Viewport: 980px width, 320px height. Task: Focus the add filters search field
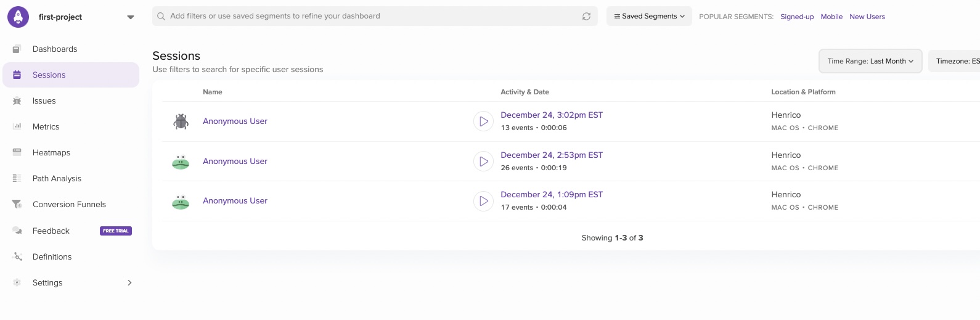tap(370, 16)
